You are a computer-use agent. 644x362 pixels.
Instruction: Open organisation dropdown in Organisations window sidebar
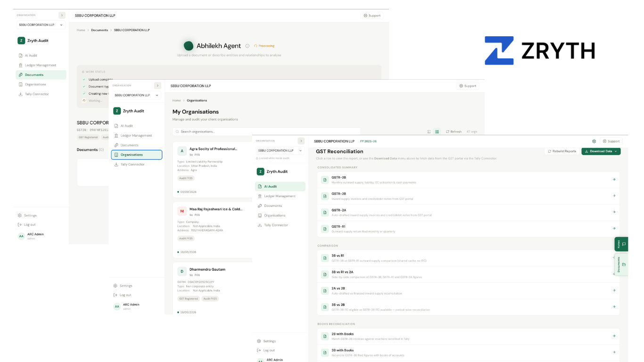point(137,95)
